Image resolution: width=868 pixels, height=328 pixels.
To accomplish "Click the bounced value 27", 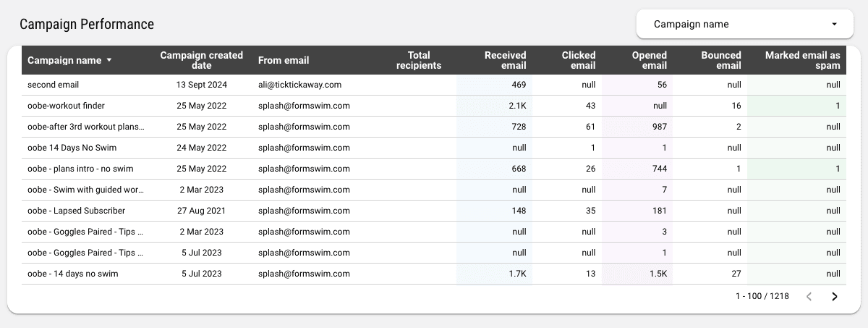I will pyautogui.click(x=736, y=274).
